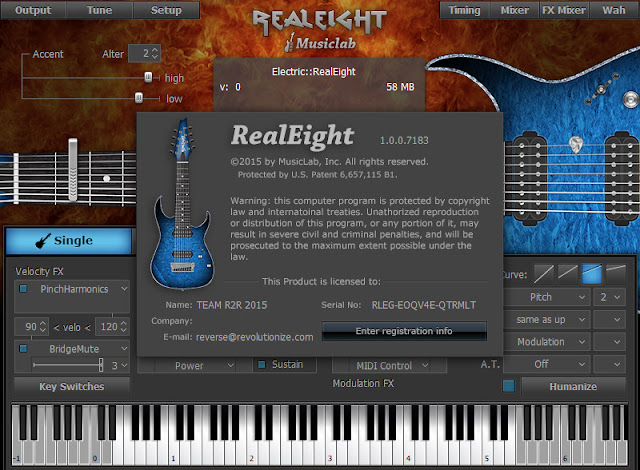
Task: Open the pitch range 2 dropdown
Action: [x=609, y=297]
